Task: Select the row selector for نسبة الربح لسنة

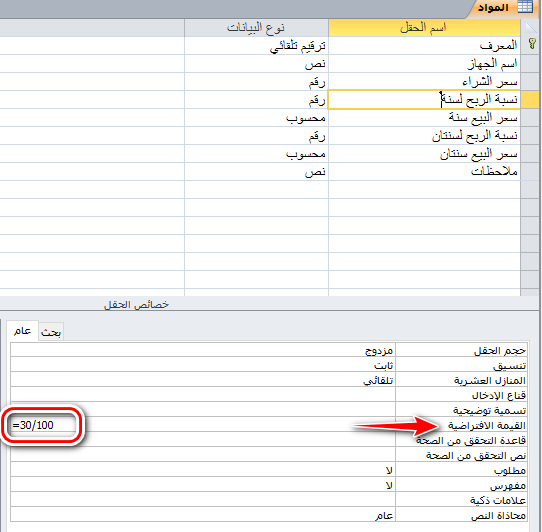Action: pyautogui.click(x=529, y=100)
